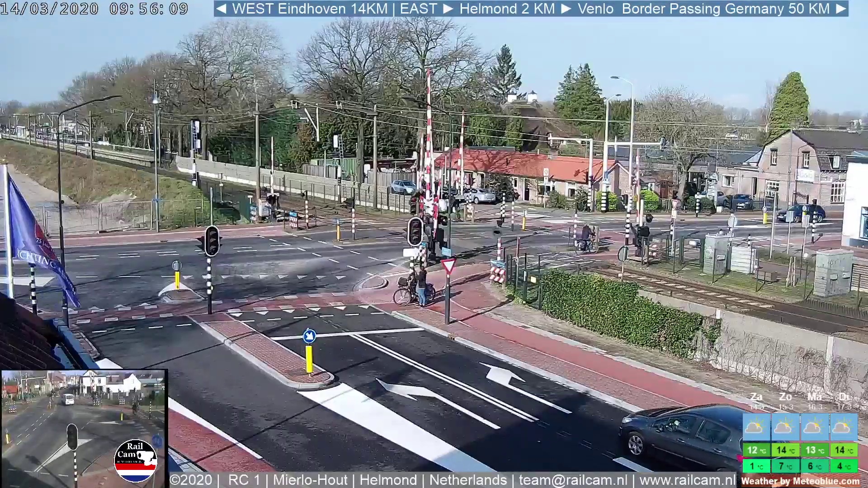The image size is (868, 488).
Task: Click the RailCam logo badge
Action: 135,460
